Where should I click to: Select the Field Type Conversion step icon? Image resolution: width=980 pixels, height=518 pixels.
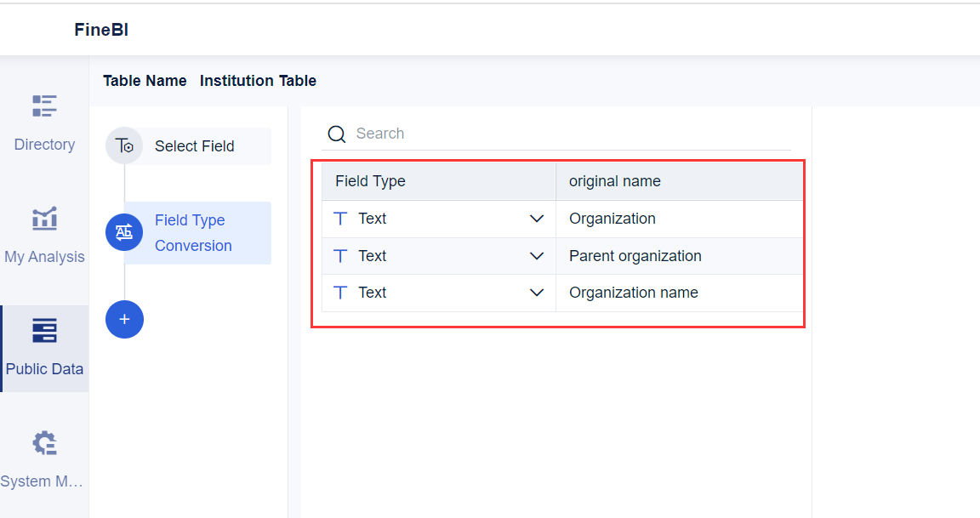pos(124,231)
